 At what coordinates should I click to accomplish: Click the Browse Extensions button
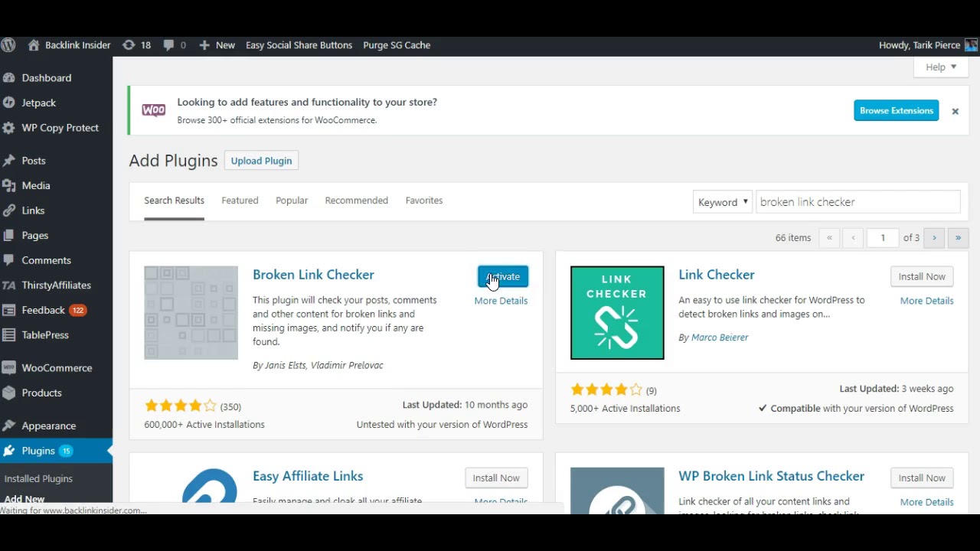[x=897, y=110]
